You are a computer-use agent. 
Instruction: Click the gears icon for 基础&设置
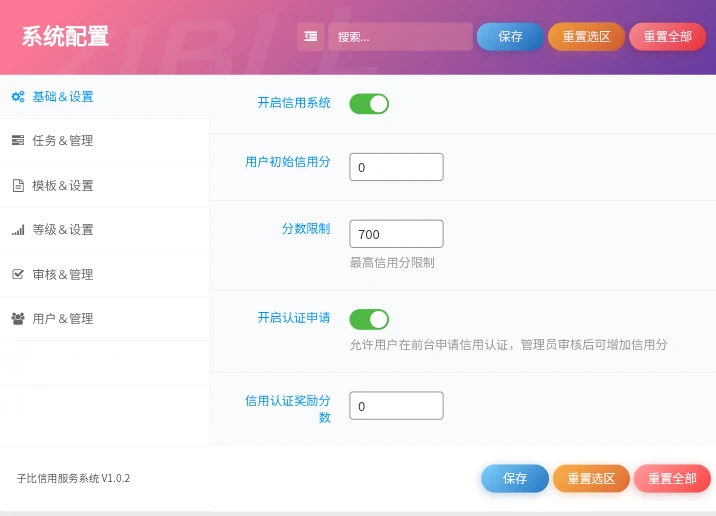[18, 97]
